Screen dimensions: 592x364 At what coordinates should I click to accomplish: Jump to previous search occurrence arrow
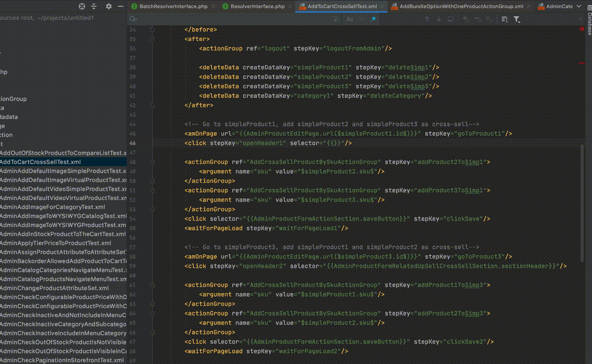click(427, 19)
